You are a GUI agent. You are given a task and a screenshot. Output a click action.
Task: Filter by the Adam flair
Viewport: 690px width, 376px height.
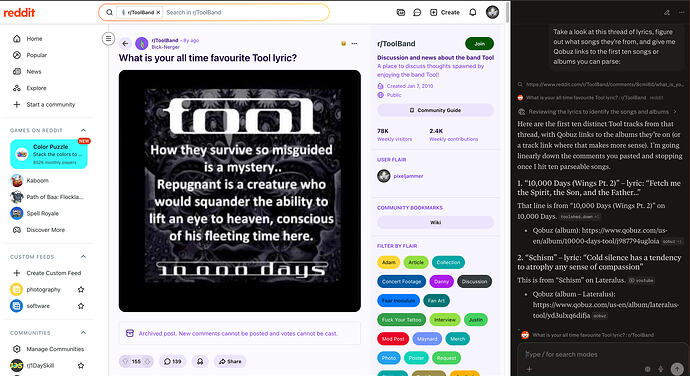pyautogui.click(x=389, y=262)
